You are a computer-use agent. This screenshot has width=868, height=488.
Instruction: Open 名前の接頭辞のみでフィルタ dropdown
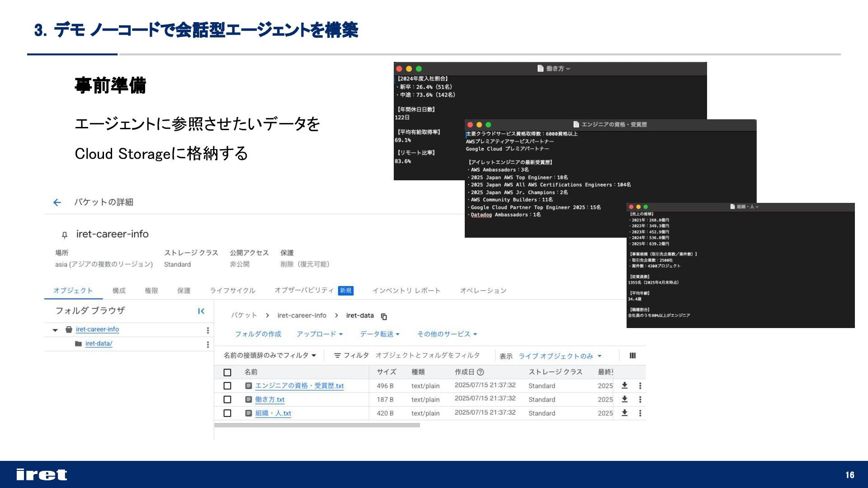(270, 356)
